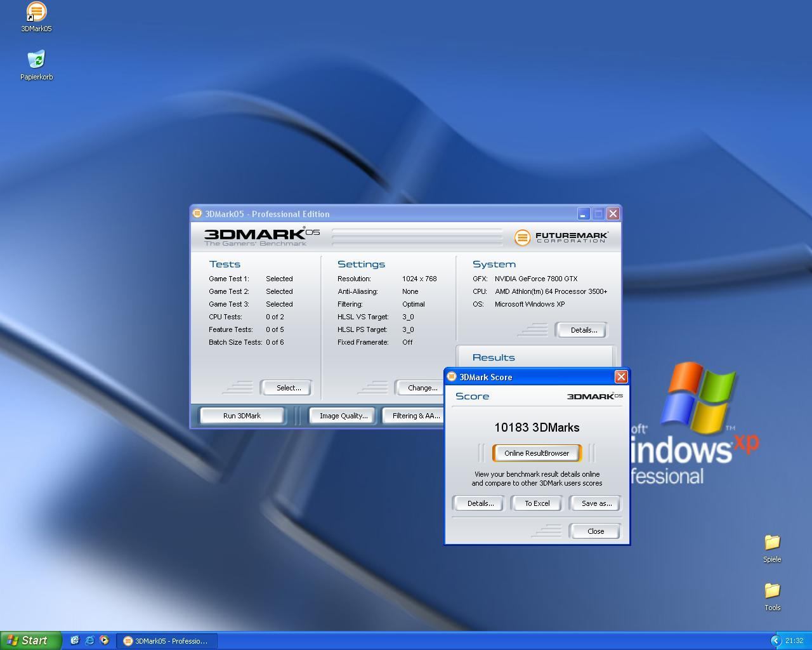Image resolution: width=812 pixels, height=650 pixels.
Task: Click the 'Game Test 1:' label
Action: click(229, 279)
